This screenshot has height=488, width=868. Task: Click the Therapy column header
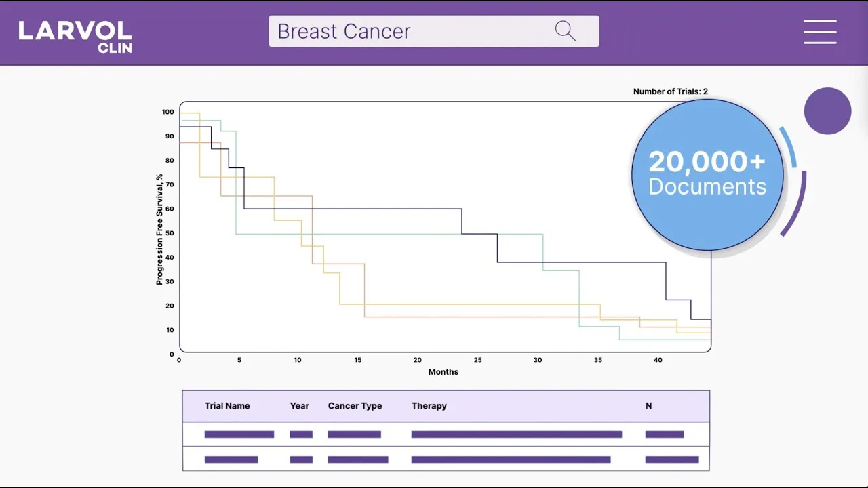click(x=429, y=406)
